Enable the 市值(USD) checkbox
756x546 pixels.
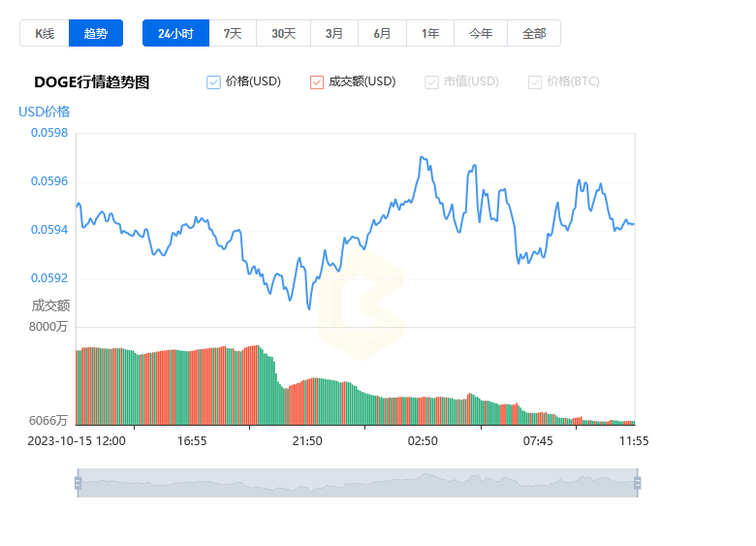pyautogui.click(x=431, y=82)
